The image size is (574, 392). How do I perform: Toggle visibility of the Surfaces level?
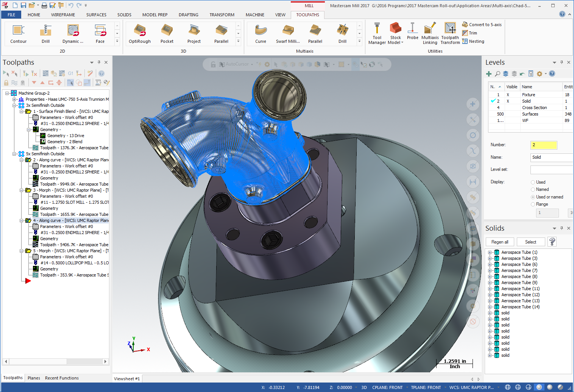tap(512, 114)
